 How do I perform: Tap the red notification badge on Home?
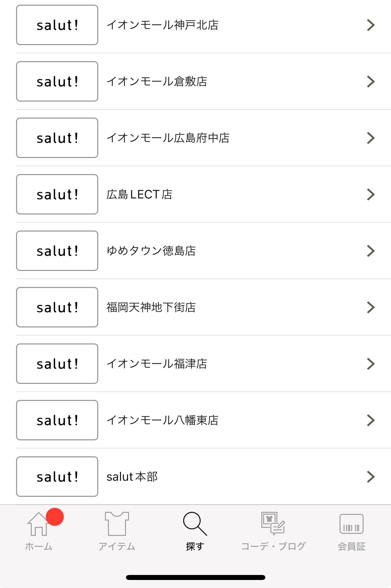pos(55,517)
